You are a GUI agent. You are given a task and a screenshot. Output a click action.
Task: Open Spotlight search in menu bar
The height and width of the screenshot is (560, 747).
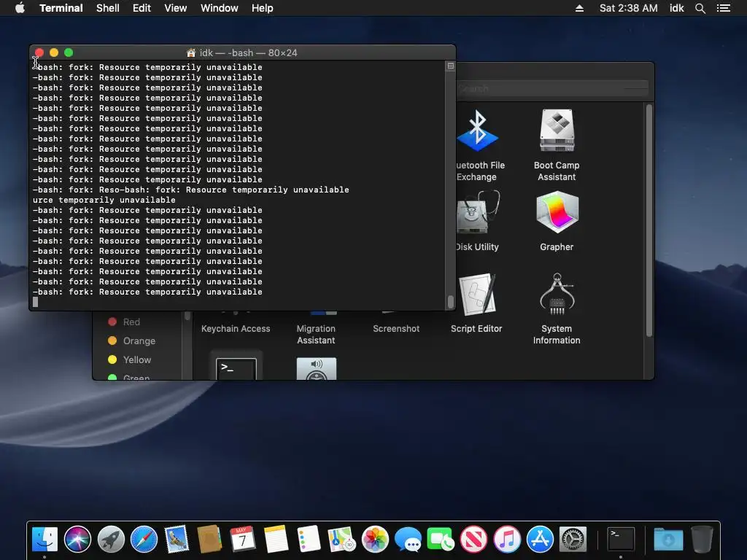coord(700,8)
